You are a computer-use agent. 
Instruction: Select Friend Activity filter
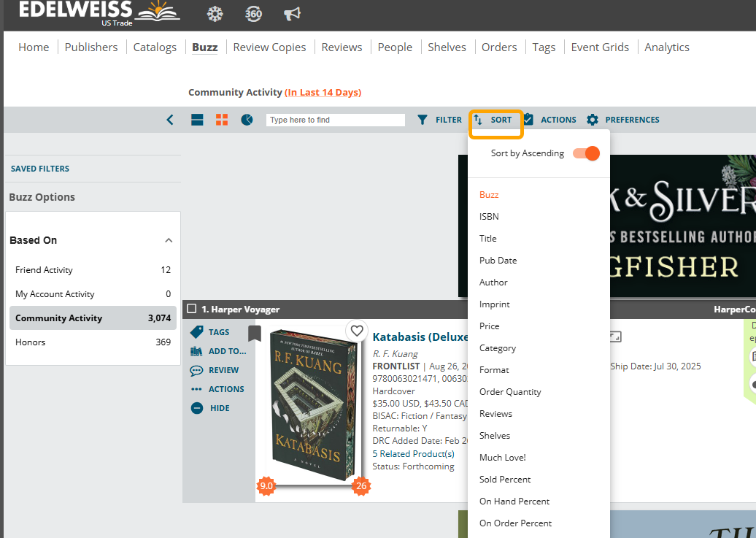click(x=93, y=269)
